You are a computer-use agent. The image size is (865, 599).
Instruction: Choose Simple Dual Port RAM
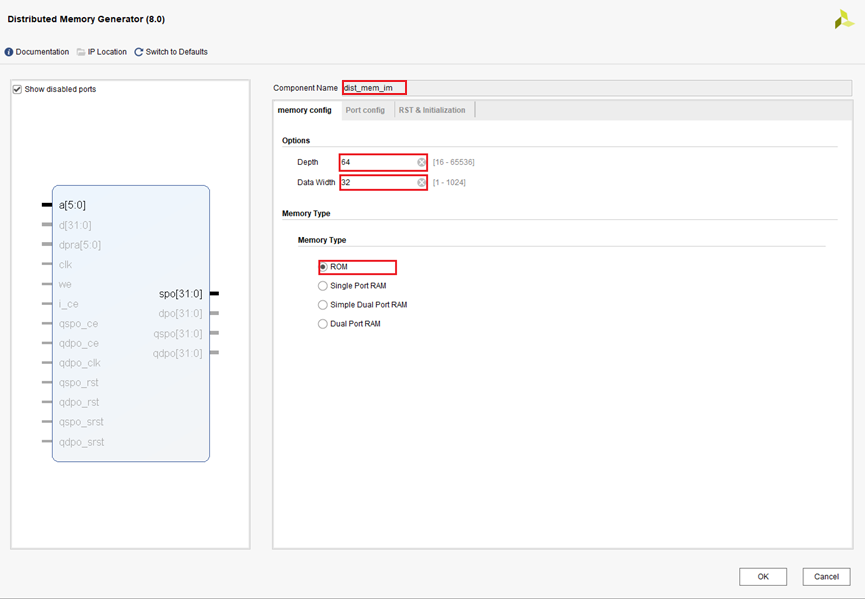click(x=323, y=305)
